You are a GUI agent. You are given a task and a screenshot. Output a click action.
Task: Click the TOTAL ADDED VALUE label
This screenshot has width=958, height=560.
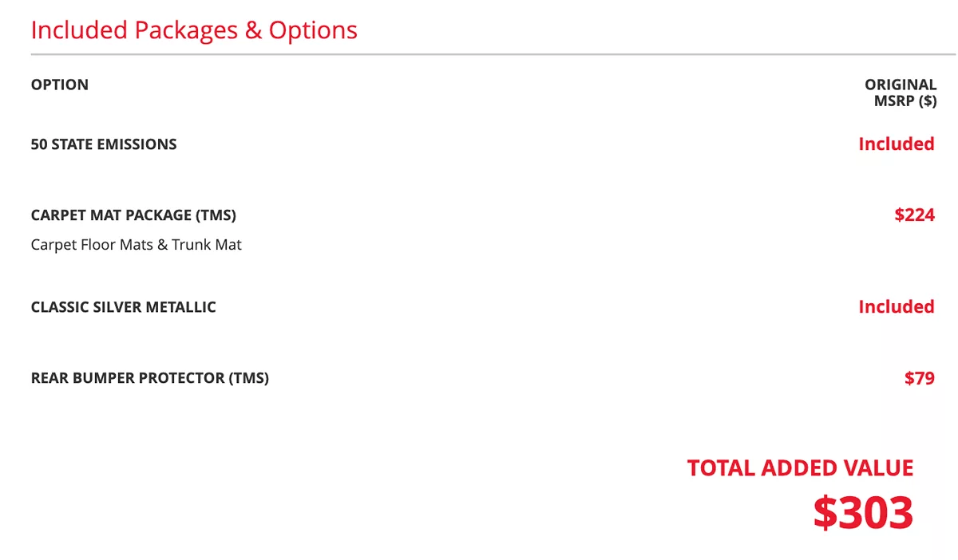[800, 468]
